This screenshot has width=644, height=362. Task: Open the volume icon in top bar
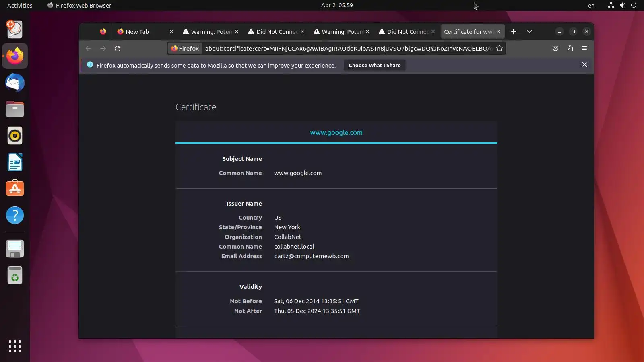tap(623, 5)
